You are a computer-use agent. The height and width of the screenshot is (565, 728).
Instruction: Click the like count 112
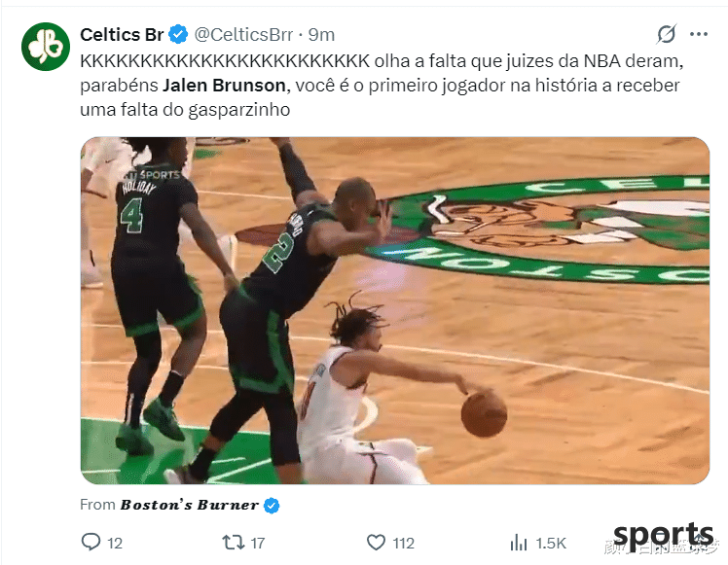coord(404,543)
